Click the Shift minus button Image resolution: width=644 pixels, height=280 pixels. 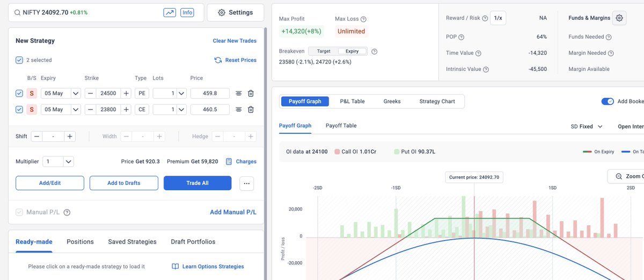[36, 137]
